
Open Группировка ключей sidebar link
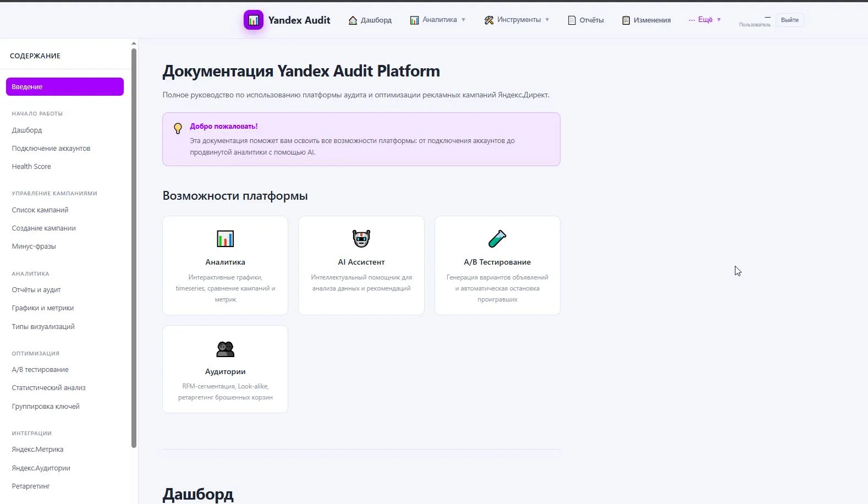[x=46, y=407]
